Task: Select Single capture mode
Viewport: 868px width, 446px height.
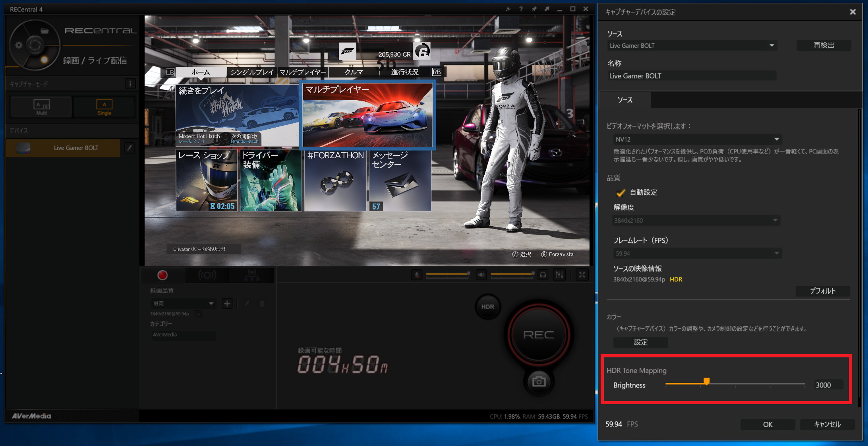Action: [104, 107]
